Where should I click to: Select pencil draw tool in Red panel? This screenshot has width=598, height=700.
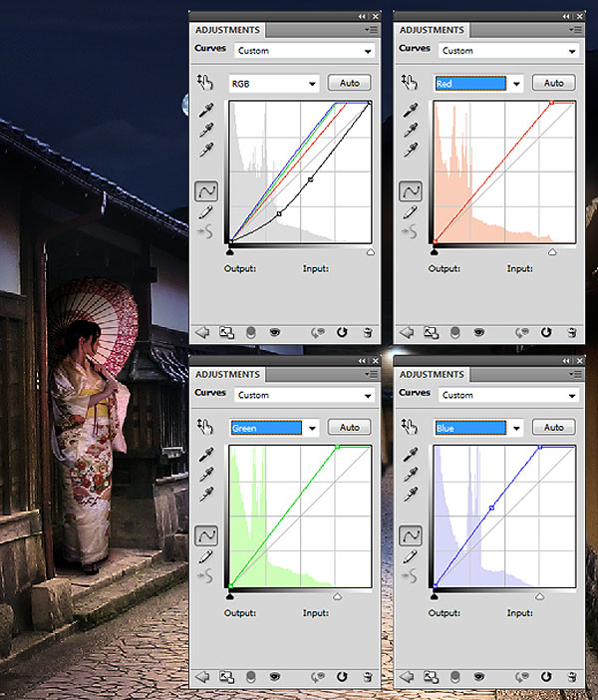(410, 212)
